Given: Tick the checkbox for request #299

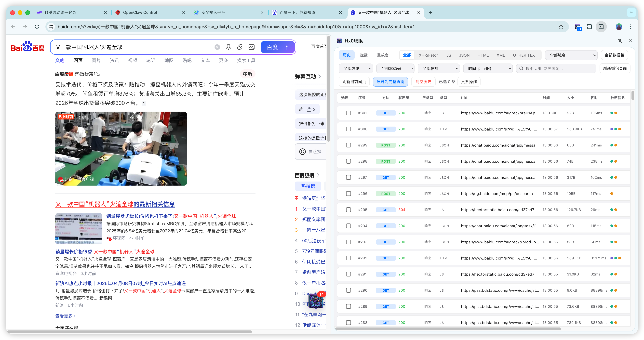Looking at the screenshot, I should click(x=348, y=145).
